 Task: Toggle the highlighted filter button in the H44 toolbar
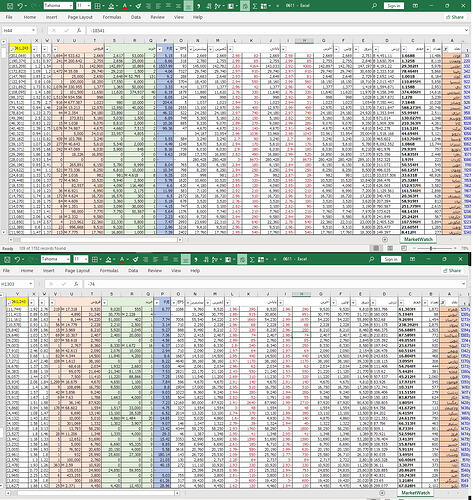click(x=245, y=6)
